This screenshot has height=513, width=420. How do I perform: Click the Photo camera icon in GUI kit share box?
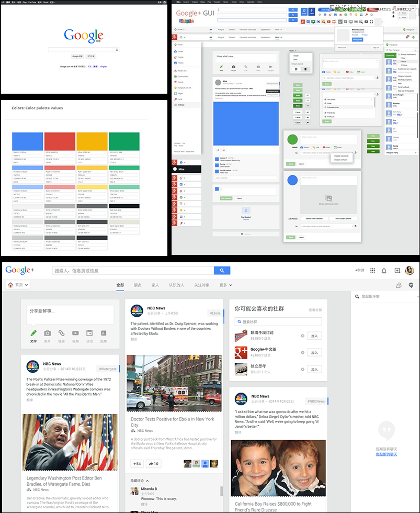pos(233,67)
